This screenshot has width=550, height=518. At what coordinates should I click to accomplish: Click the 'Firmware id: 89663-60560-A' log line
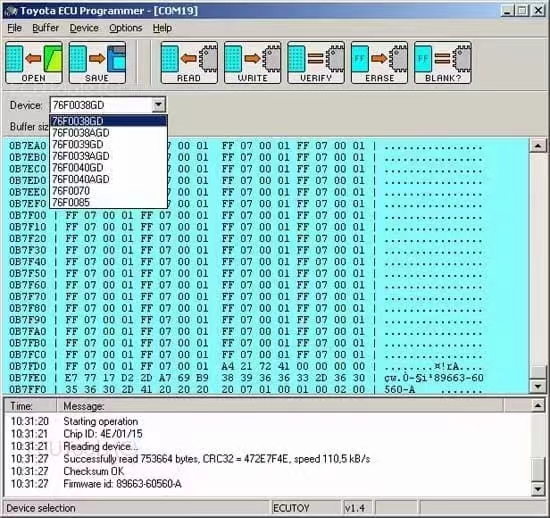122,484
